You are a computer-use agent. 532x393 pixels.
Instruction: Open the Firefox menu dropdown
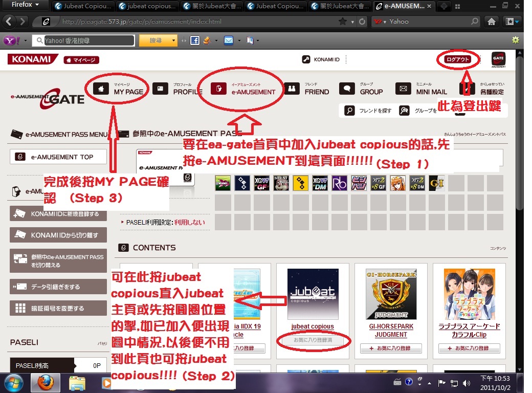(x=25, y=5)
